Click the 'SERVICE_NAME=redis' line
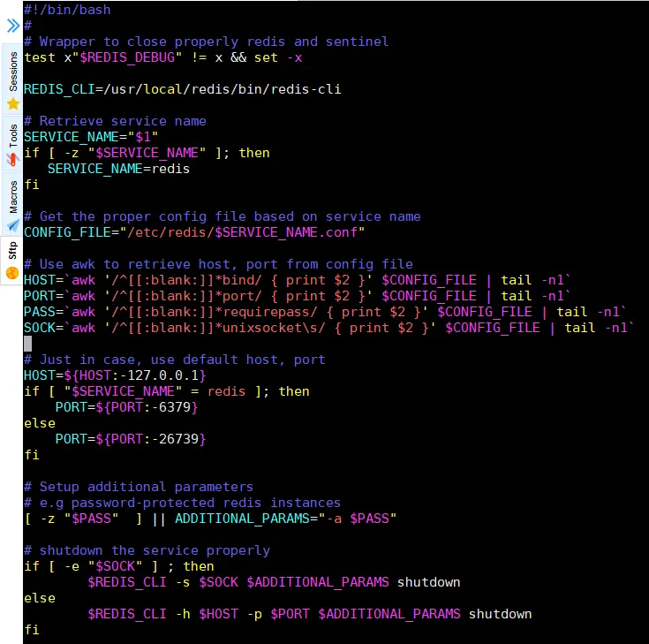This screenshot has height=644, width=649. coord(119,169)
